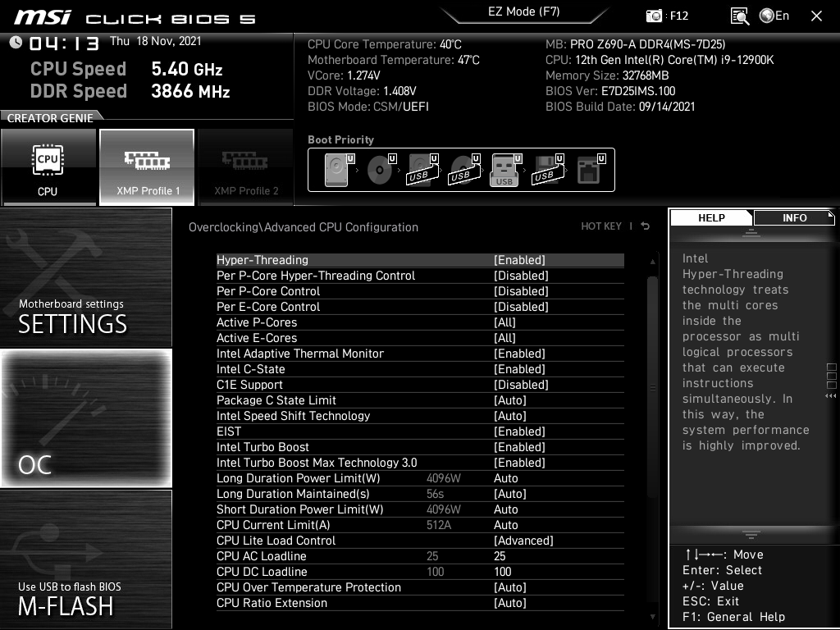The width and height of the screenshot is (840, 630).
Task: Open Package C State Limit Auto dropdown
Action: click(510, 400)
